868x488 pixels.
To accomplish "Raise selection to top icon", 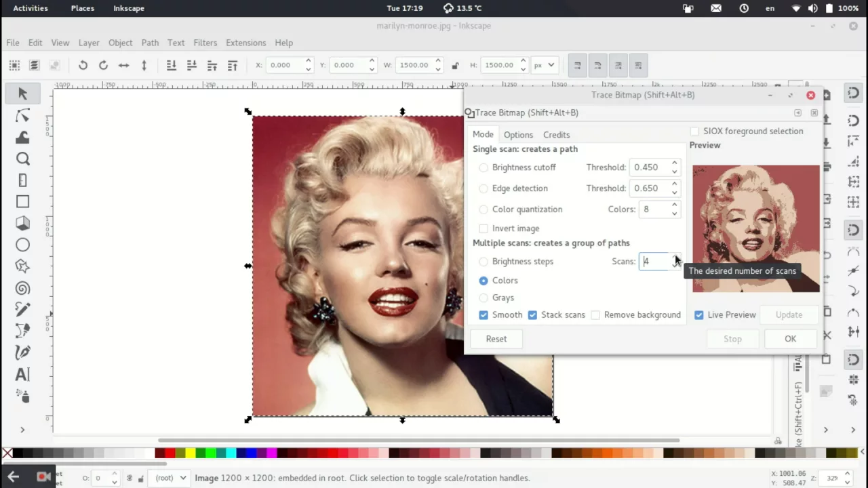I will [233, 65].
